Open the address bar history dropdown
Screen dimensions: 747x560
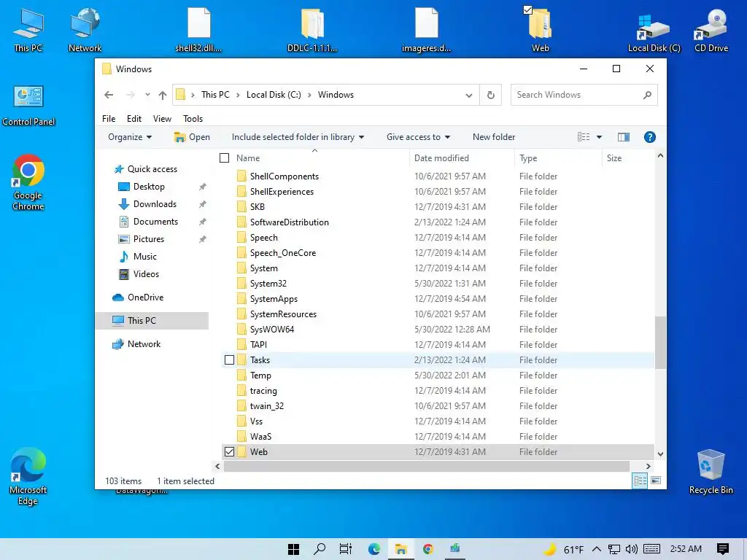coord(469,95)
